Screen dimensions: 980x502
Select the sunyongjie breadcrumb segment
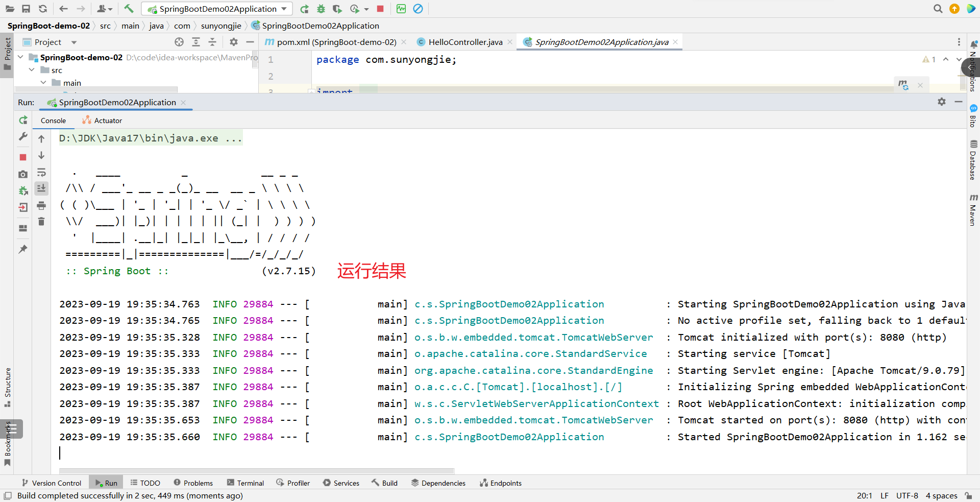[x=221, y=26]
